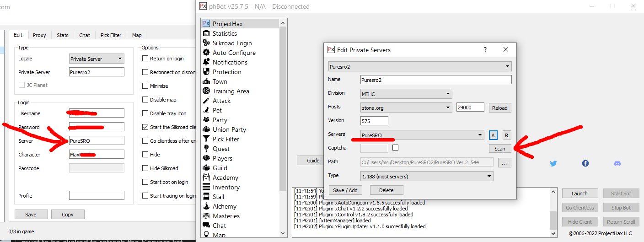
Task: Click the Discord icon
Action: [617, 163]
